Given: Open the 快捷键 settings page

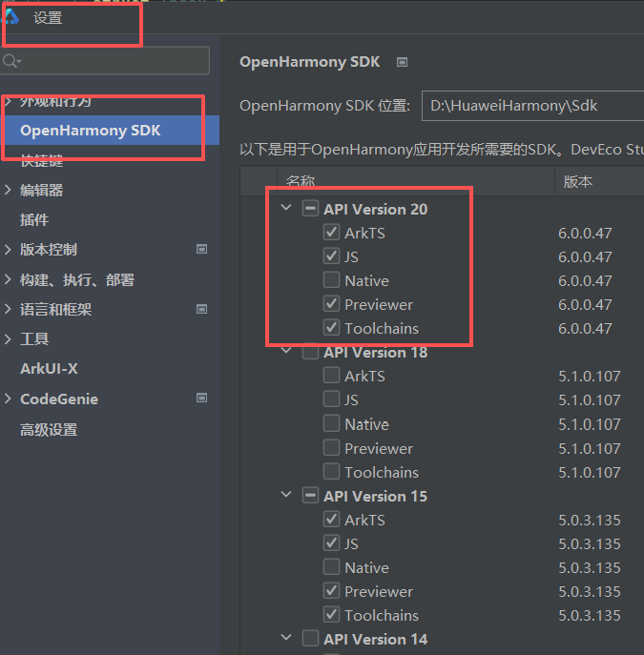Looking at the screenshot, I should click(42, 160).
